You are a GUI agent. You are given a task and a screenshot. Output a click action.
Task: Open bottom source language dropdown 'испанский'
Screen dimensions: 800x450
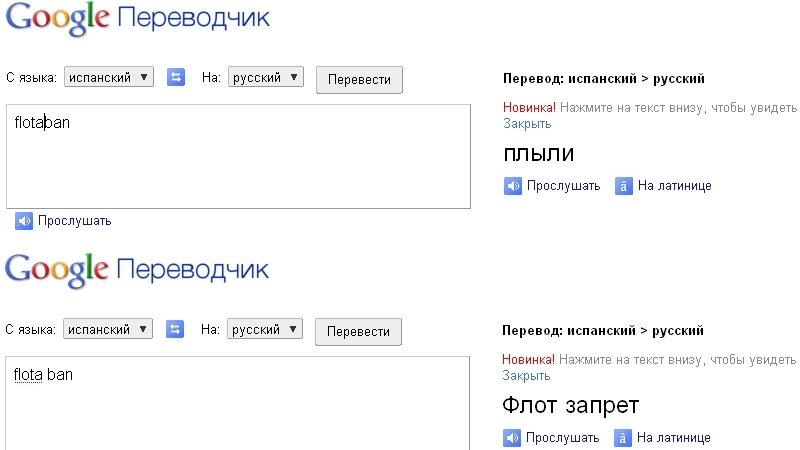[x=108, y=329]
